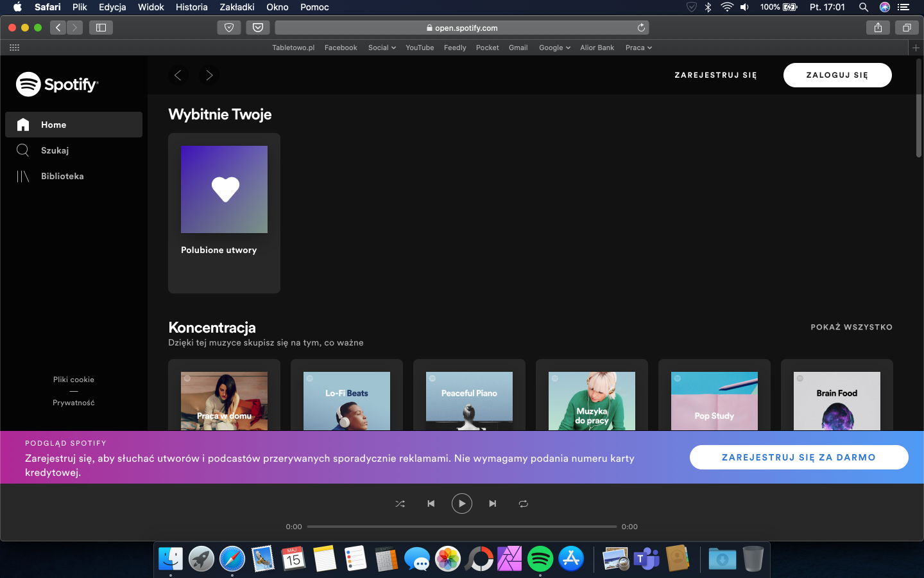Image resolution: width=924 pixels, height=578 pixels.
Task: Open Gmail bookmark
Action: pos(518,48)
